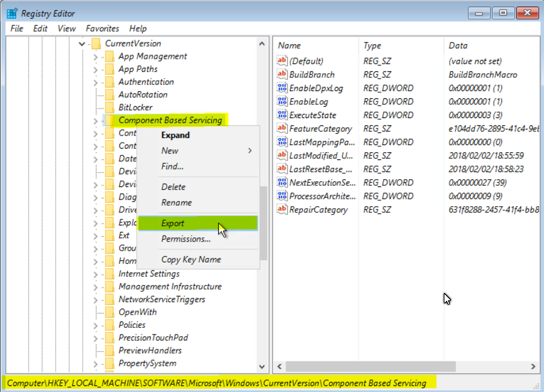Click the Authentication folder icon
This screenshot has height=392, width=544.
[x=110, y=82]
